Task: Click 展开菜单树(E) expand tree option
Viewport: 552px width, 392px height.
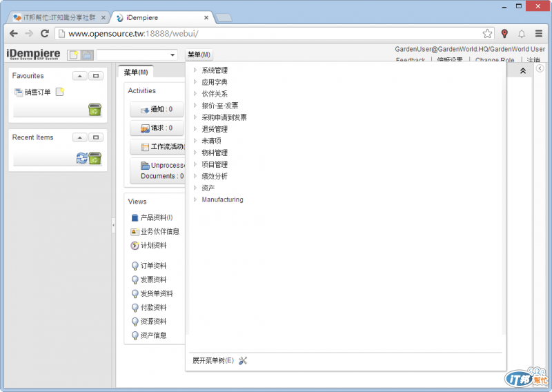Action: point(213,360)
